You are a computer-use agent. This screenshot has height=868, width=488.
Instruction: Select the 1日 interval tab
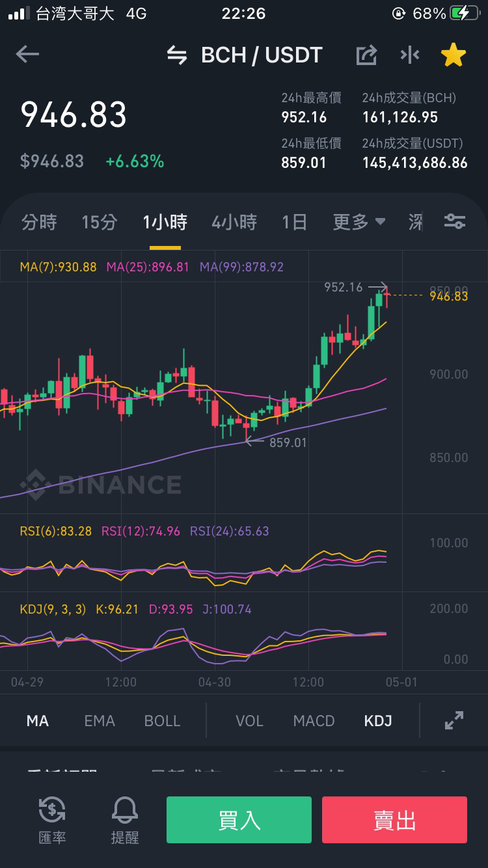click(x=294, y=223)
